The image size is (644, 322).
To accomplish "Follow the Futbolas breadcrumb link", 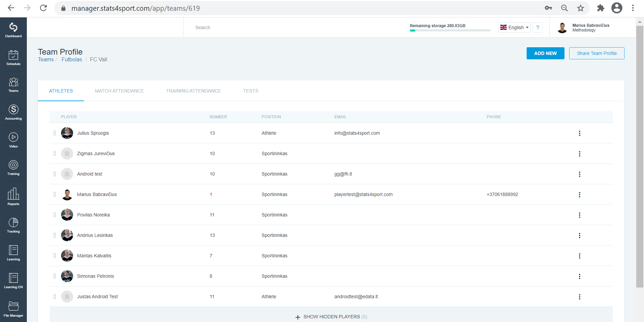I will pos(72,59).
